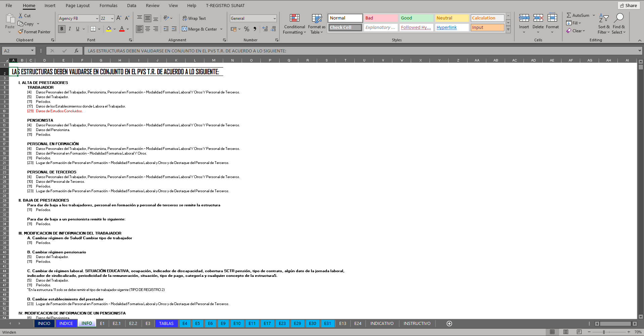Click the Increase Decimal icon
This screenshot has height=336, width=644.
pyautogui.click(x=265, y=29)
